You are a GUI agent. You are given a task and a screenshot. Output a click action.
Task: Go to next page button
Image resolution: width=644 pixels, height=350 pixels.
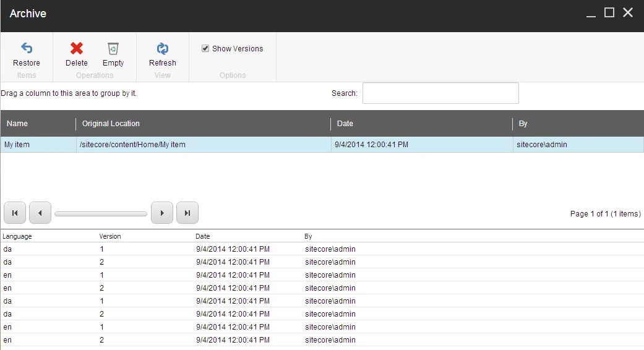tap(162, 213)
